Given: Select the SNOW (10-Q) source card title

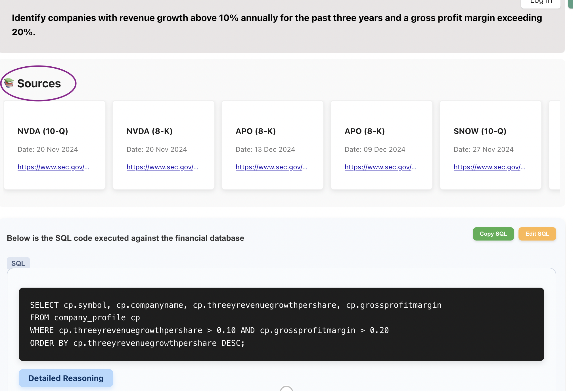Looking at the screenshot, I should tap(480, 131).
